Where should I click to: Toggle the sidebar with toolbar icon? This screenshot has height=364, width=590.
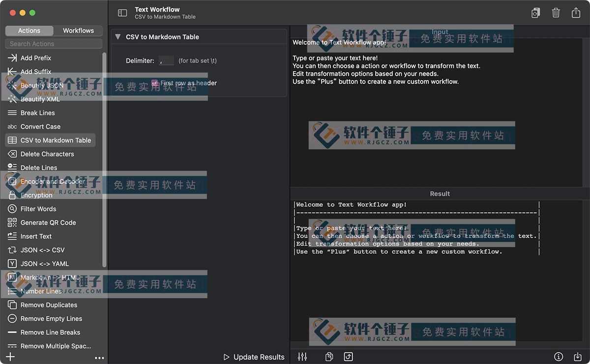click(122, 13)
